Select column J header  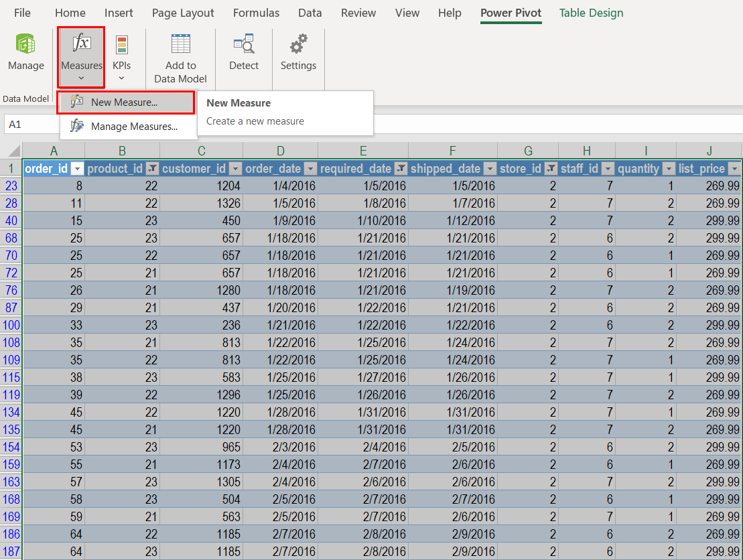709,150
